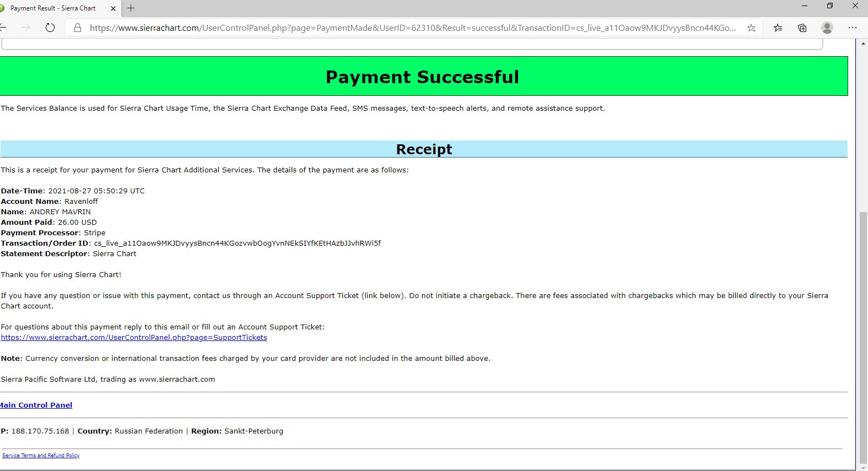
Task: Reload the page with the refresh icon
Action: click(x=50, y=28)
